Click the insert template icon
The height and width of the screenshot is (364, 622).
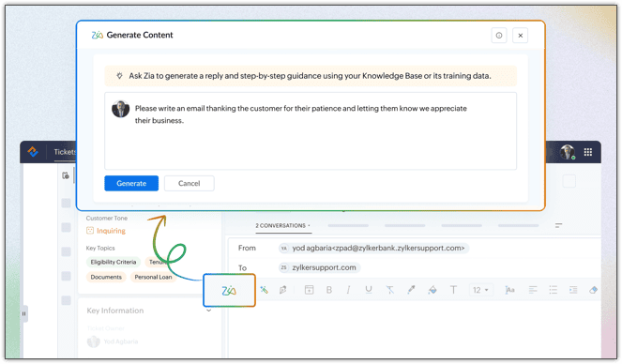click(x=309, y=290)
